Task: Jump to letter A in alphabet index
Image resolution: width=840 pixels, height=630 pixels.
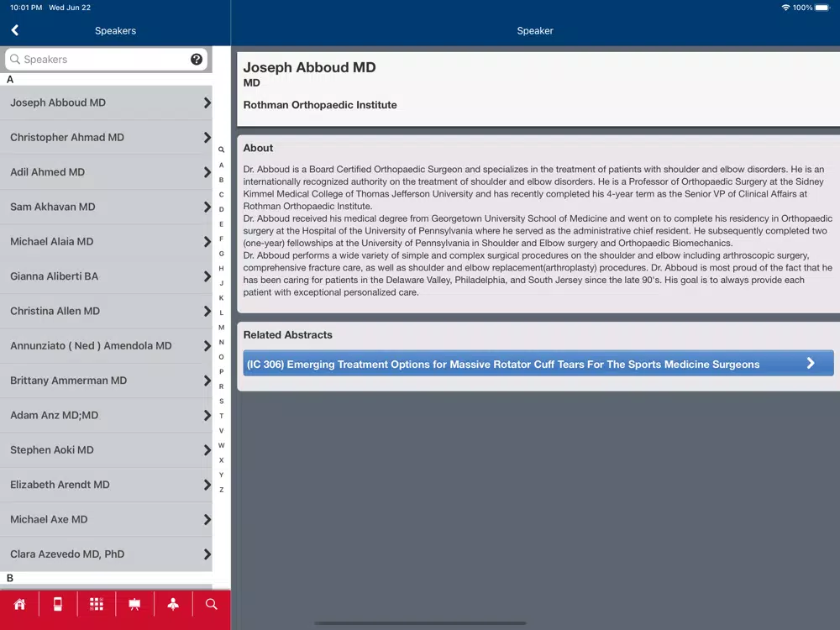Action: point(221,165)
